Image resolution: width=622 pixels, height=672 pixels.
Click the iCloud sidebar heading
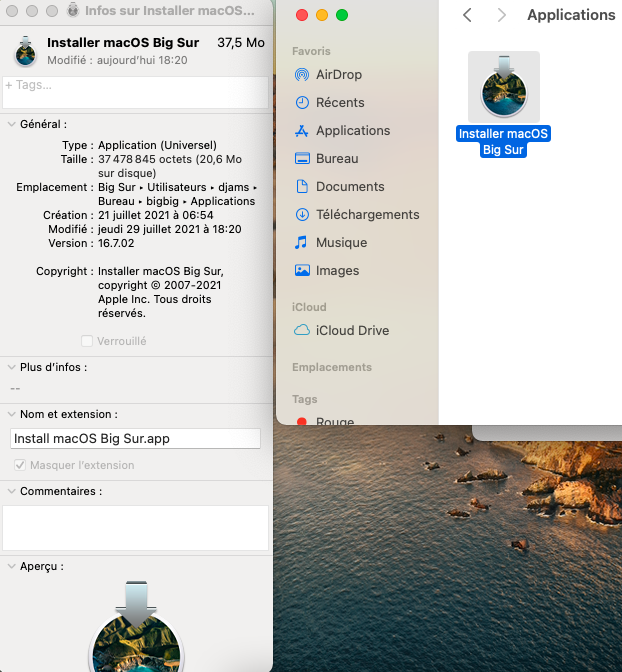309,307
